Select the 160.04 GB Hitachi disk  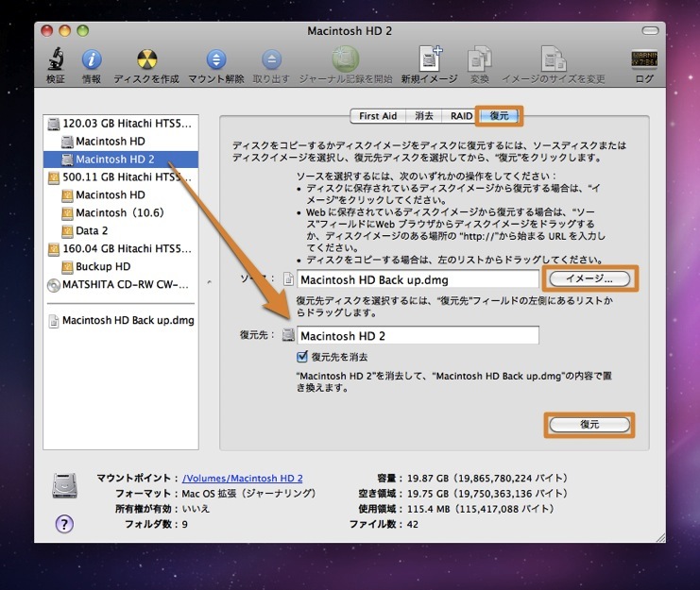(x=121, y=248)
